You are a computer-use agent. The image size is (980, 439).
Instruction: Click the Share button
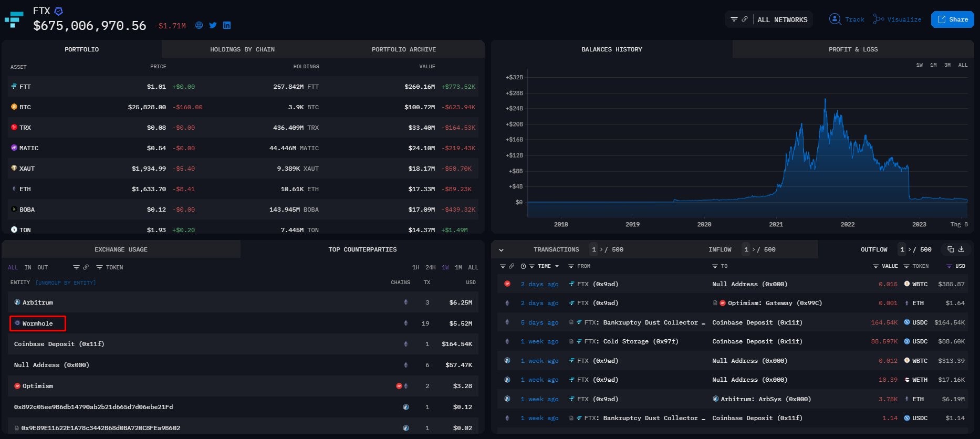coord(952,19)
